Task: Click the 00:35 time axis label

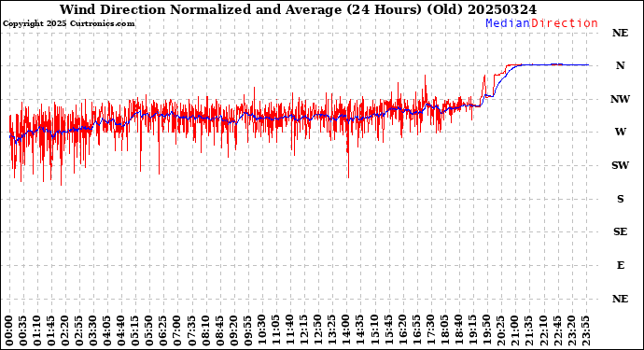Action: click(23, 331)
